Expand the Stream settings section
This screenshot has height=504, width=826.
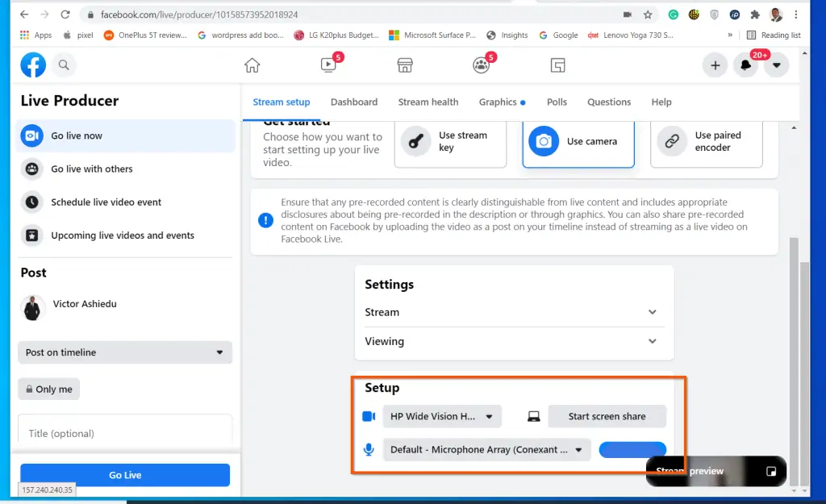(x=514, y=312)
